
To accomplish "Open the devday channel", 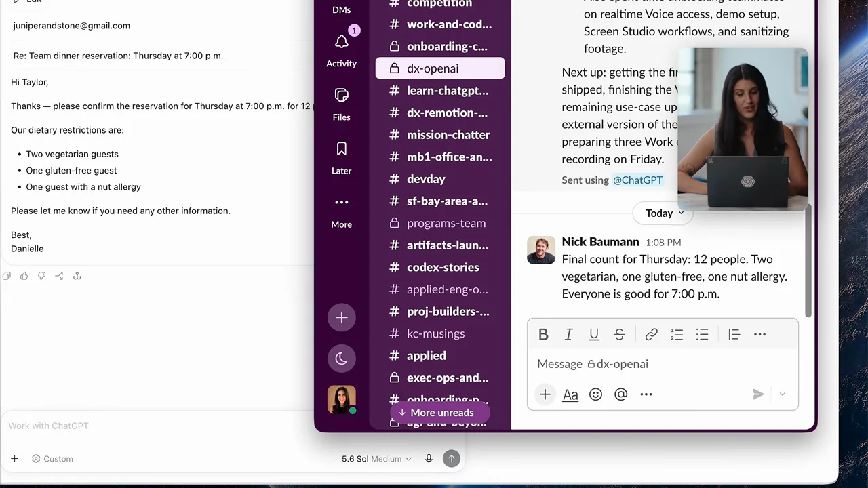I will coord(440,179).
